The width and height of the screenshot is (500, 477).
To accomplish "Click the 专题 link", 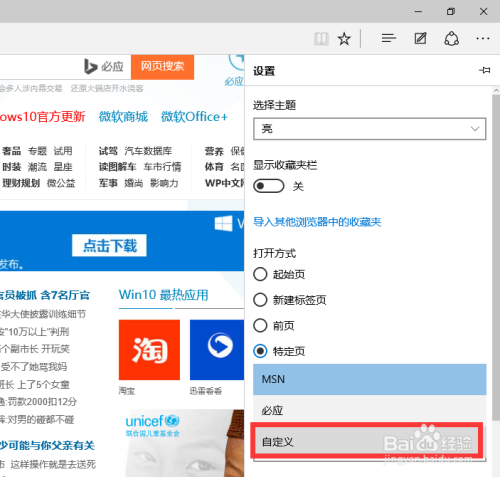I will click(x=37, y=151).
